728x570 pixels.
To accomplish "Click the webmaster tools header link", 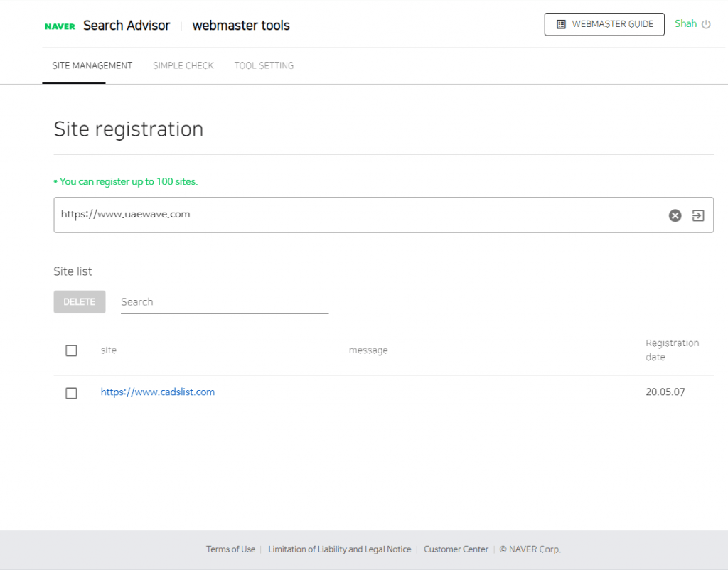I will pos(241,26).
